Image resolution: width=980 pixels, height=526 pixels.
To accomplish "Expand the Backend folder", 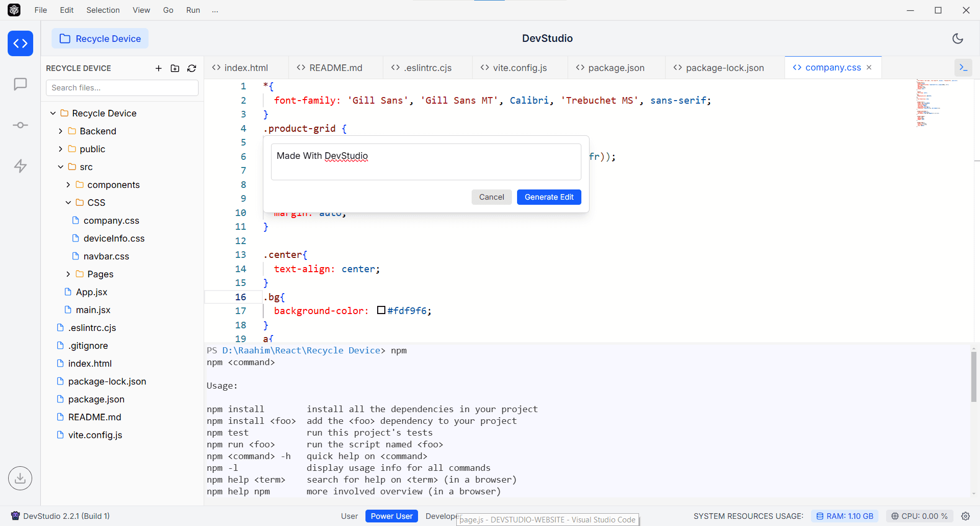I will [x=61, y=131].
